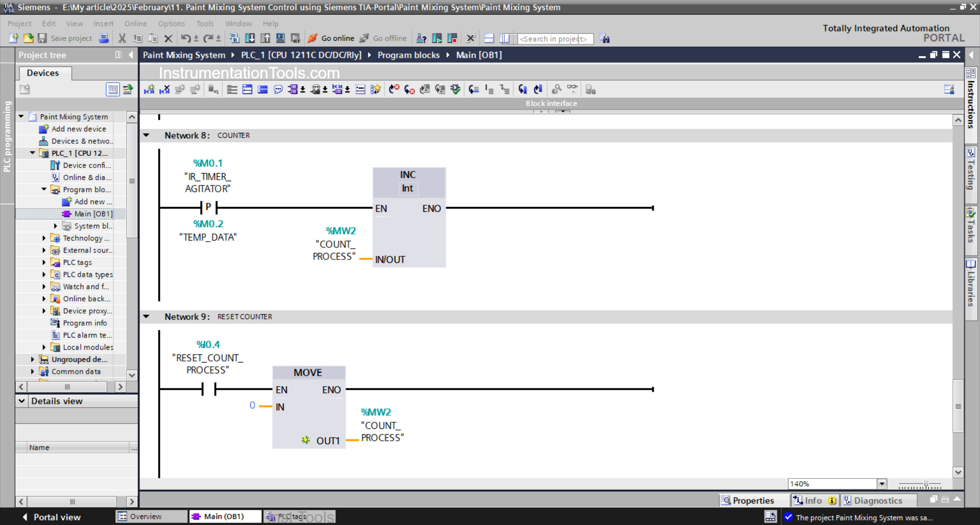
Task: Collapse Network 8 COUNTER
Action: point(147,135)
